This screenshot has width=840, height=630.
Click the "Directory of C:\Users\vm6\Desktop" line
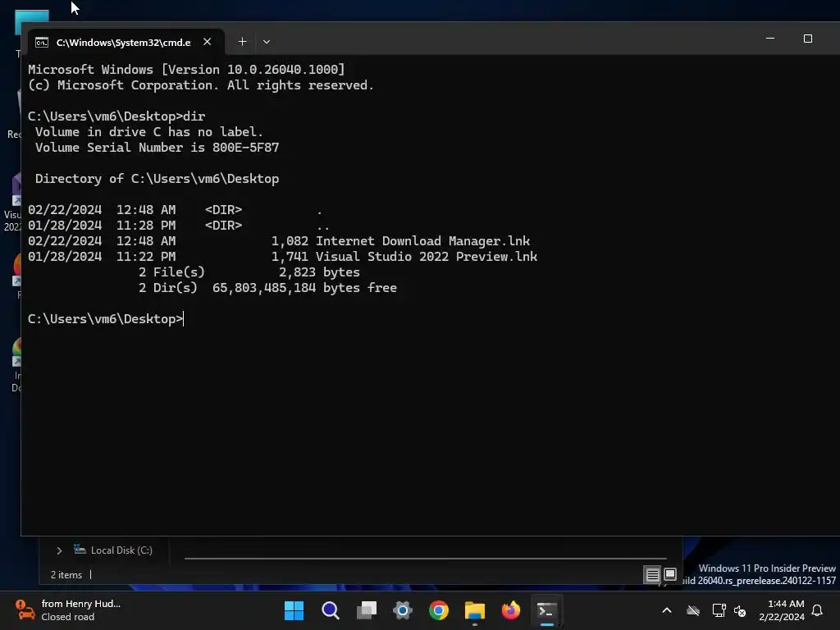click(x=157, y=179)
